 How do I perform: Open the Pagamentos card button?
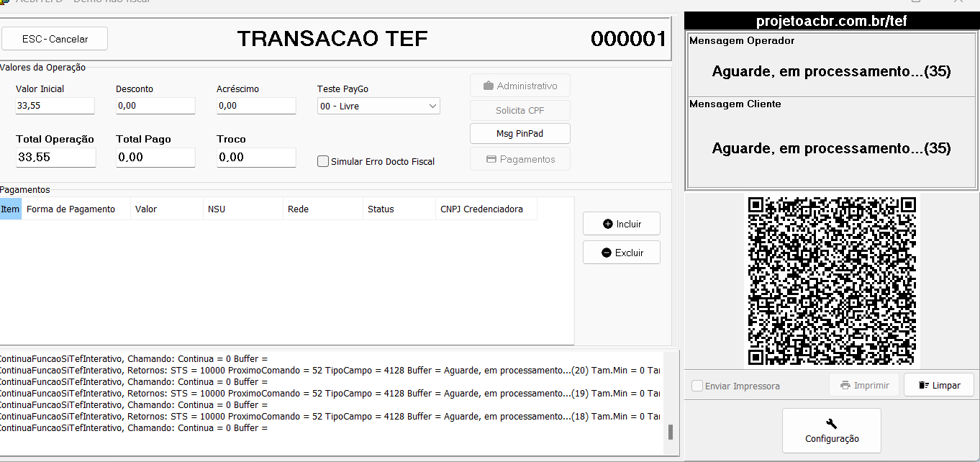pyautogui.click(x=520, y=159)
